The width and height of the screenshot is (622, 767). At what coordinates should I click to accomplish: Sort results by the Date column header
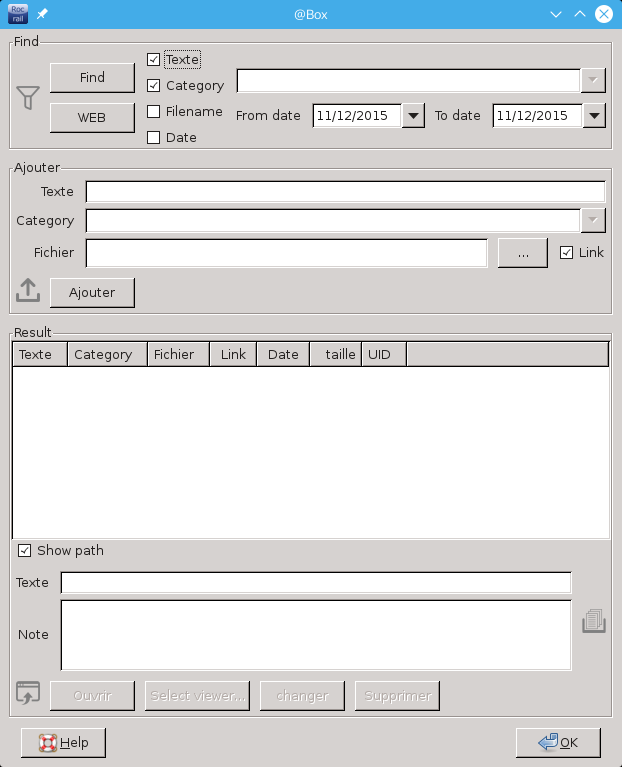[283, 355]
